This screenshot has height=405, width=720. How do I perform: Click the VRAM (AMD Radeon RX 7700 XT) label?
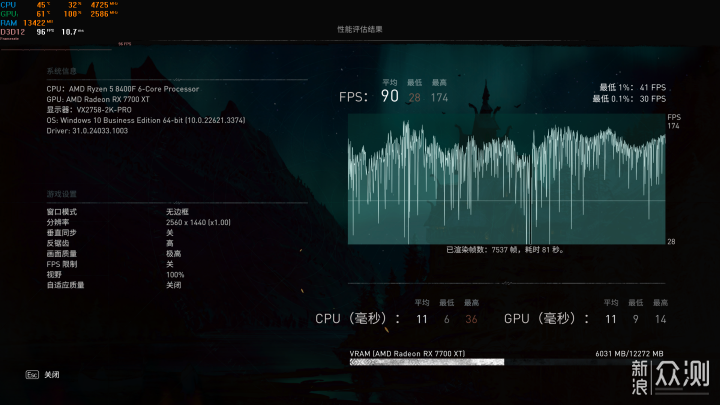(x=407, y=354)
